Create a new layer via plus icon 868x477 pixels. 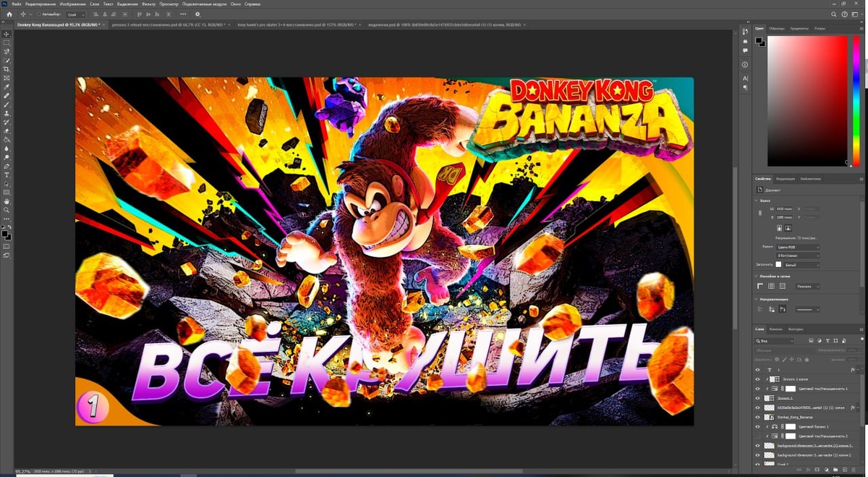(x=845, y=470)
